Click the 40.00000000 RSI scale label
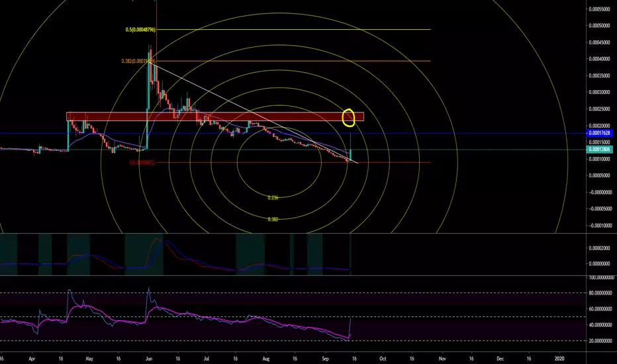The image size is (617, 364). pos(600,325)
